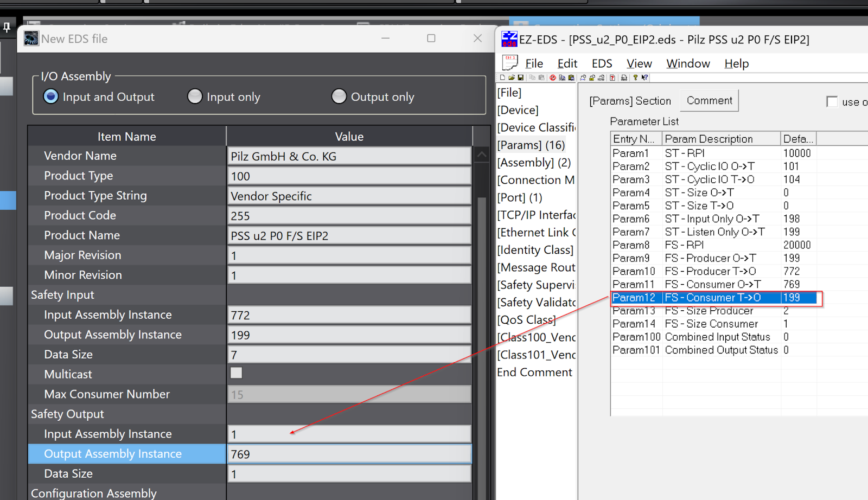Click the Item Name column header
Screen dimensions: 868x500
(127, 136)
